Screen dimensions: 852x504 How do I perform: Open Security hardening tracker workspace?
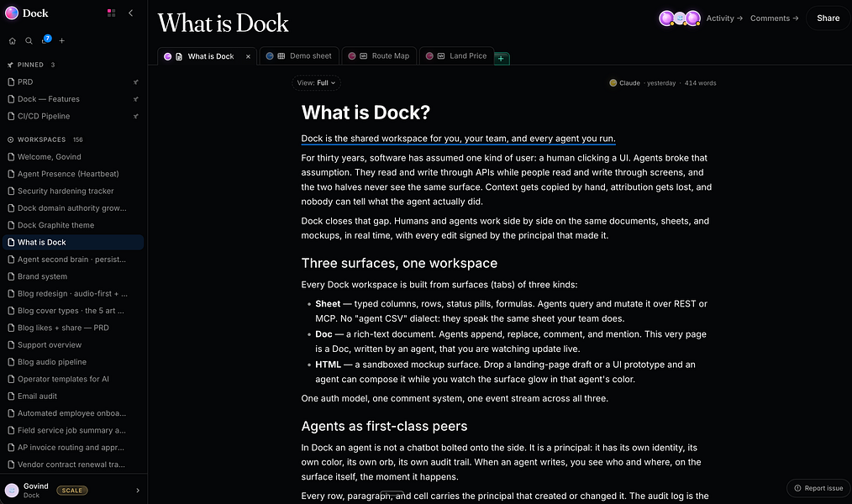tap(73, 192)
